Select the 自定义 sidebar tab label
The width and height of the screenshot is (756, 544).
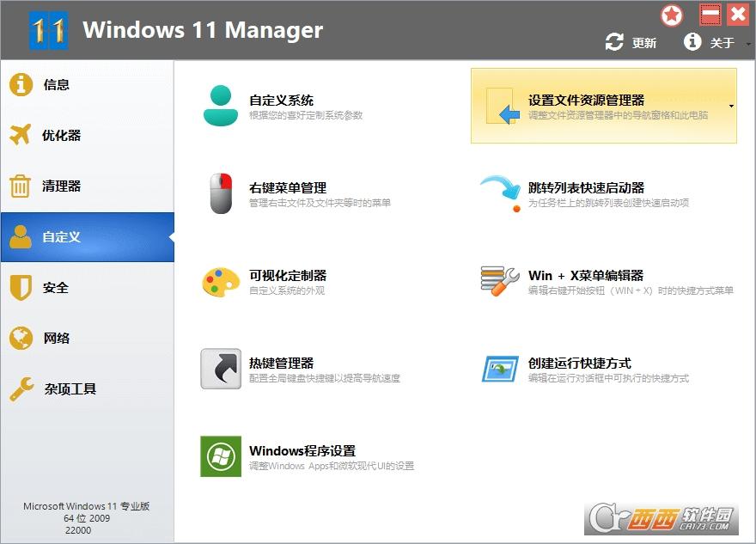tap(61, 237)
